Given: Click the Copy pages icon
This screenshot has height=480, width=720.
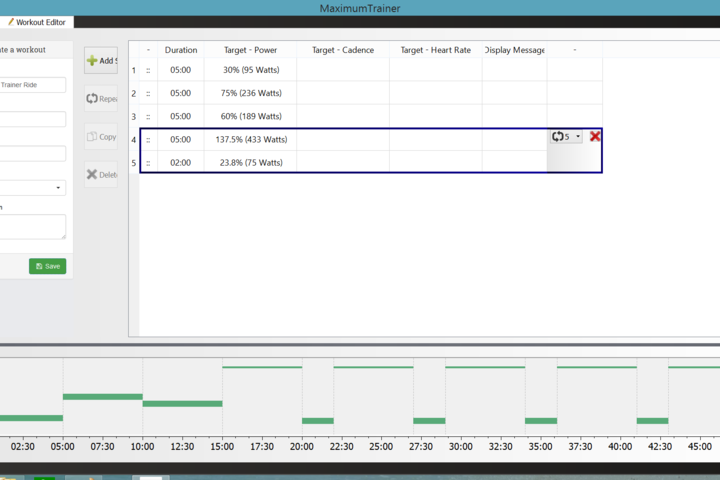Looking at the screenshot, I should (x=93, y=137).
